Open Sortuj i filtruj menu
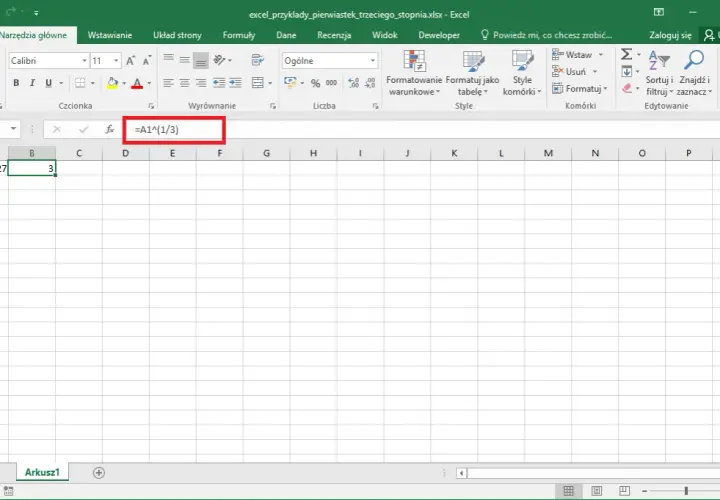Viewport: 720px width, 500px height. [659, 73]
